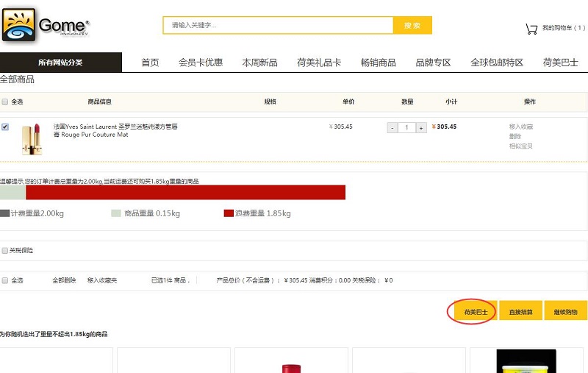Viewport: 588px width, 373px height.
Task: Click 全部商品 heading text
Action: [17, 79]
